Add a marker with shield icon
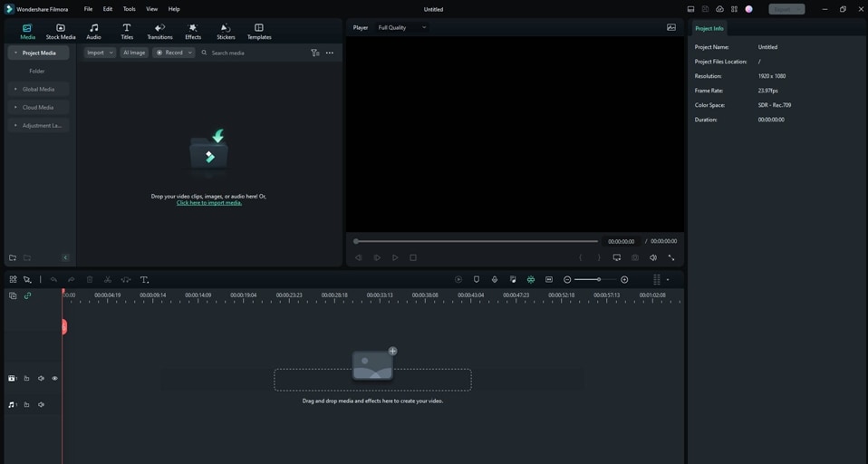Viewport: 868px width, 464px height. click(476, 280)
